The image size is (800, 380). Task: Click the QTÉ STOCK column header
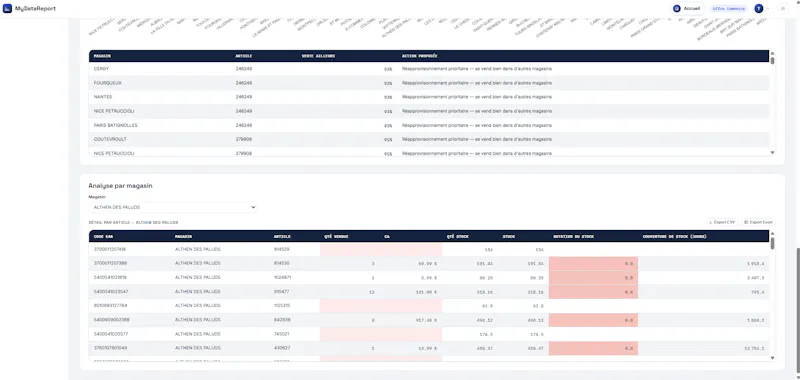pyautogui.click(x=458, y=236)
